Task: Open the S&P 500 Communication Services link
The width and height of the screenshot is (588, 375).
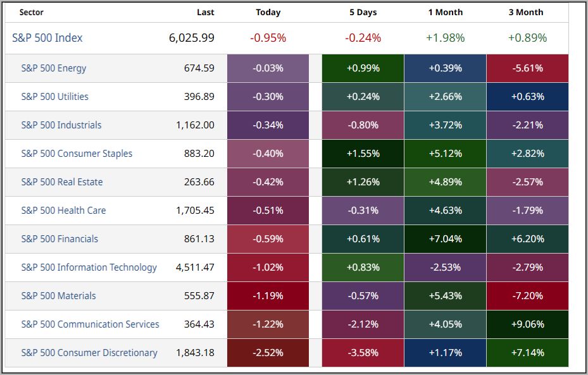Action: click(x=91, y=324)
